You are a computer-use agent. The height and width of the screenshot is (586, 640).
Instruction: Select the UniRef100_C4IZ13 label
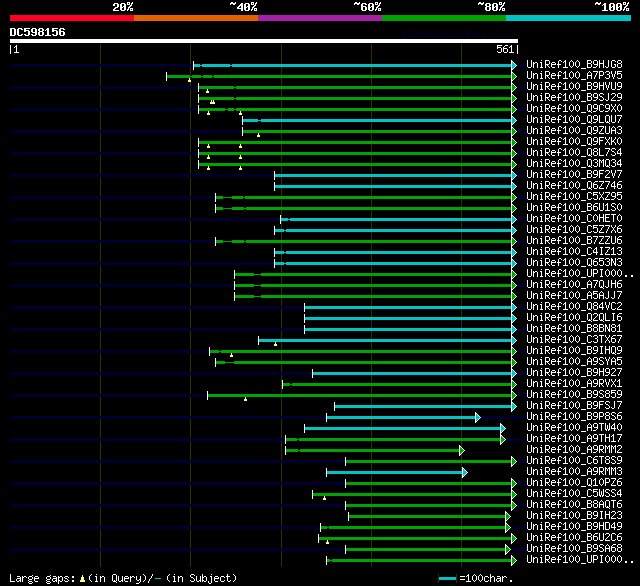coord(574,252)
